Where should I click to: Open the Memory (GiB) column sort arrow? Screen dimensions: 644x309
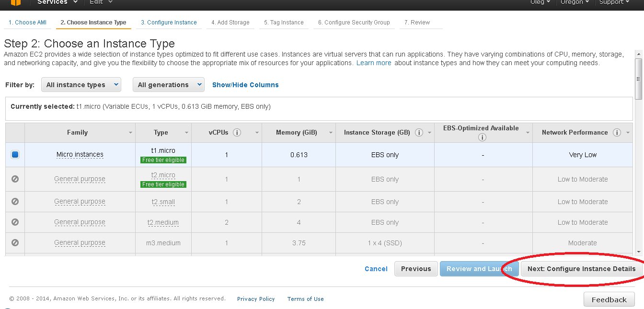click(331, 133)
